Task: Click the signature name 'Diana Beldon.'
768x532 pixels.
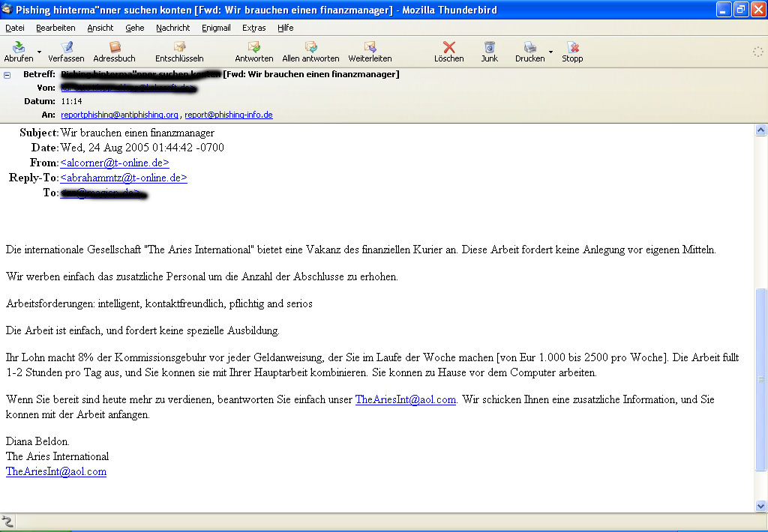Action: click(37, 441)
